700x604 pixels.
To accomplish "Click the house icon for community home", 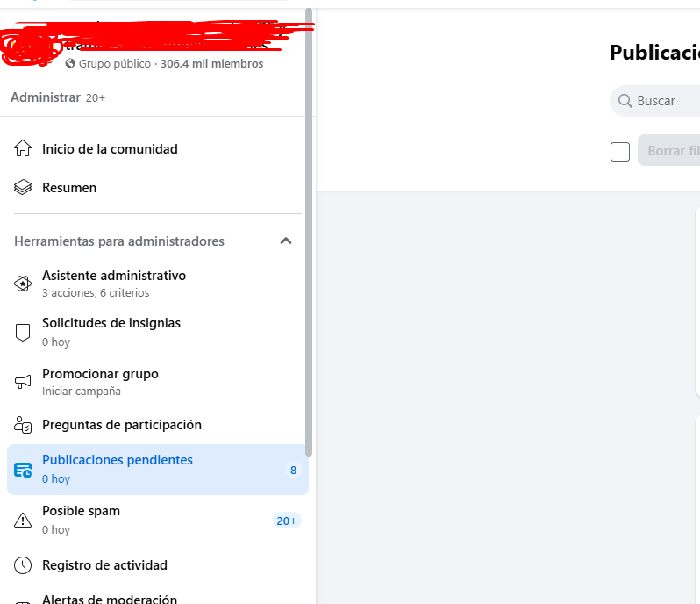I will point(23,148).
